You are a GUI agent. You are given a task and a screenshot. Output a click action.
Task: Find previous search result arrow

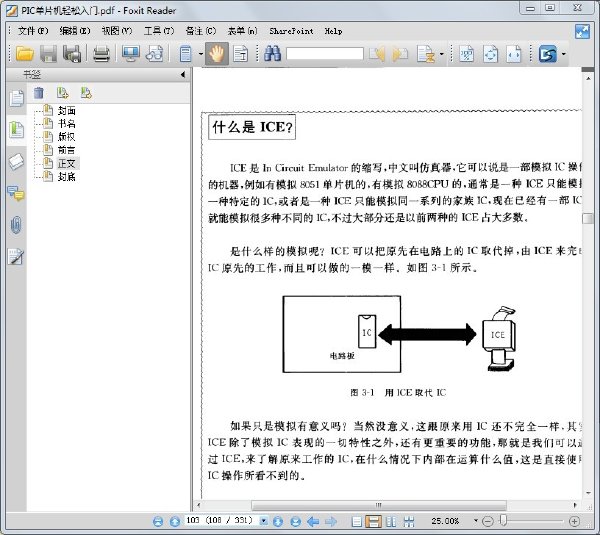(377, 54)
